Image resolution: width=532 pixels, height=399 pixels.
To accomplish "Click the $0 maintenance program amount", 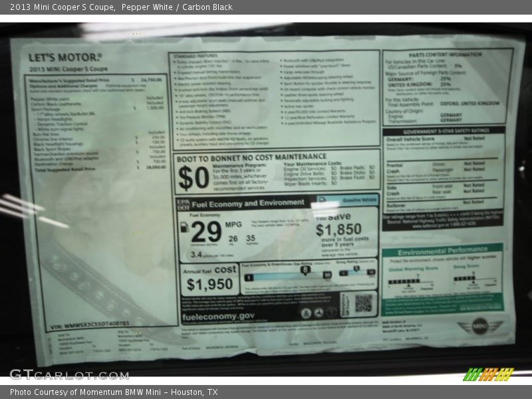I will point(194,177).
